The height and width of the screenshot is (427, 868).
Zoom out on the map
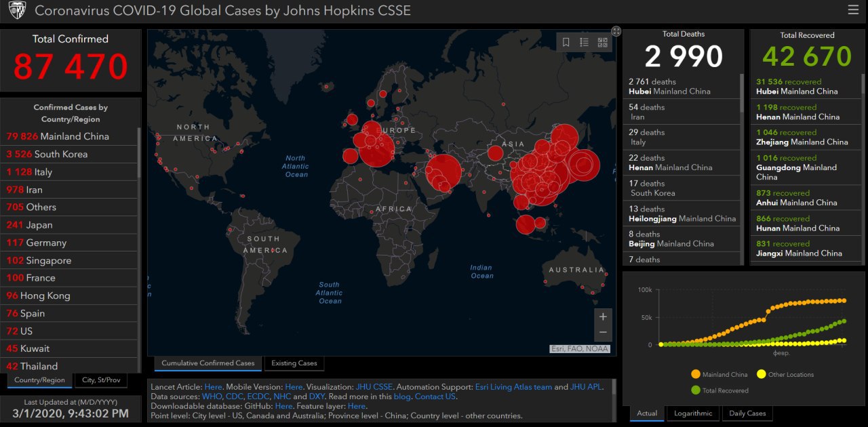coord(602,332)
